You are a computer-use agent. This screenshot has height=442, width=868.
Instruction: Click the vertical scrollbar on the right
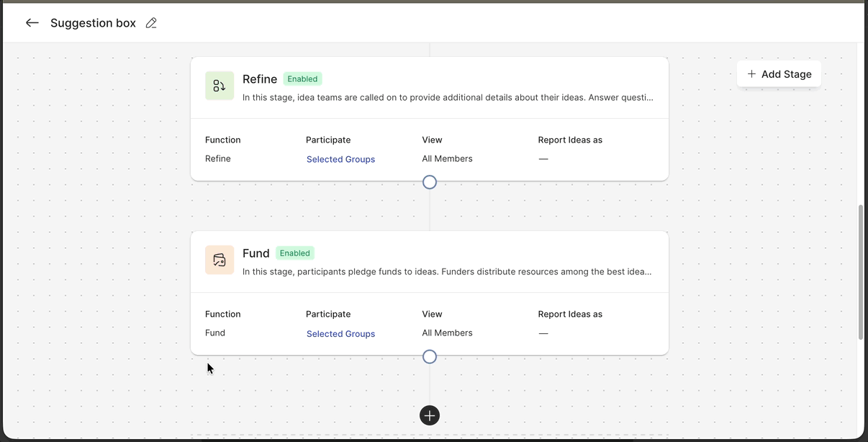tap(861, 272)
